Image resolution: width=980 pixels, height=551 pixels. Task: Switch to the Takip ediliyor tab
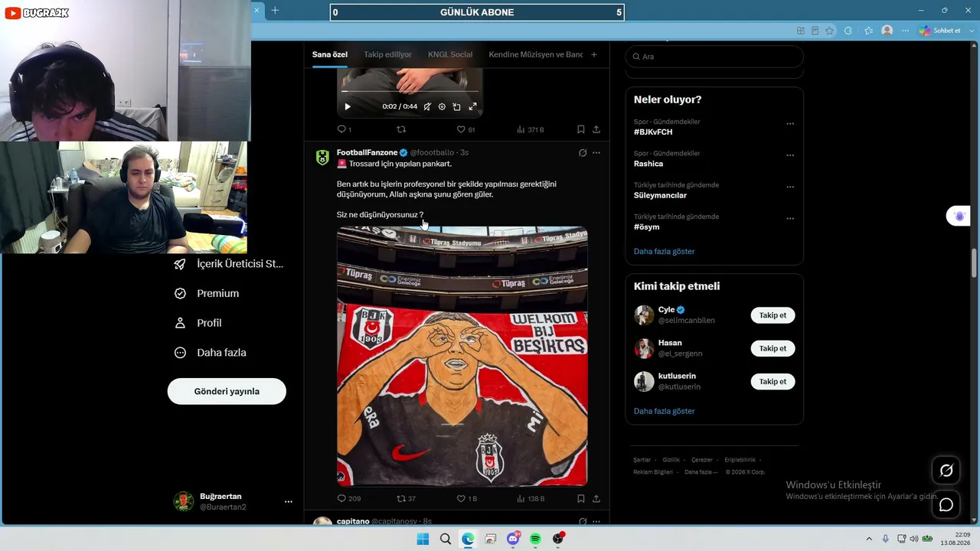[x=387, y=54]
